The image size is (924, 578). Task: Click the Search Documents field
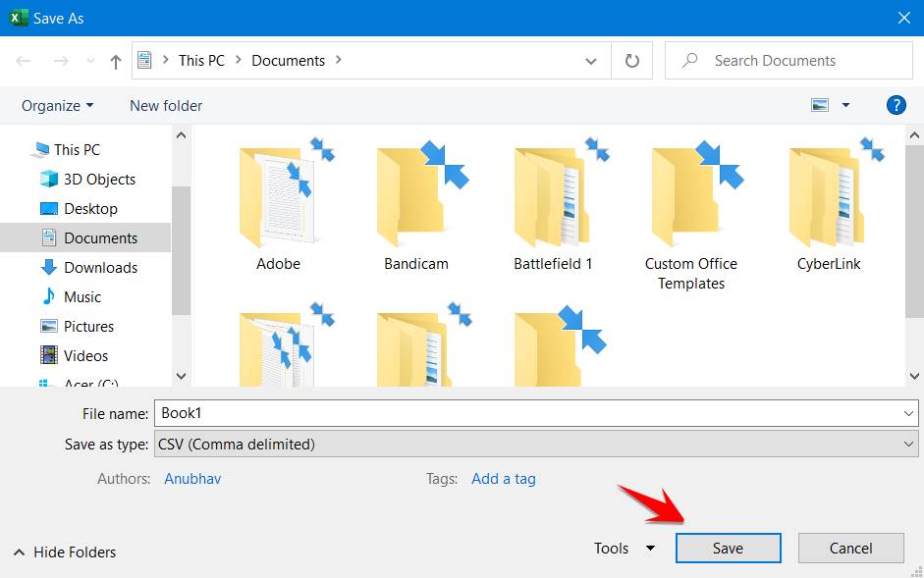[788, 60]
